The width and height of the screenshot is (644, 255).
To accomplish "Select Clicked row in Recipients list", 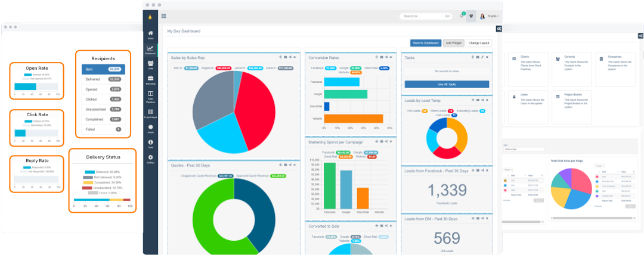I will (x=104, y=99).
